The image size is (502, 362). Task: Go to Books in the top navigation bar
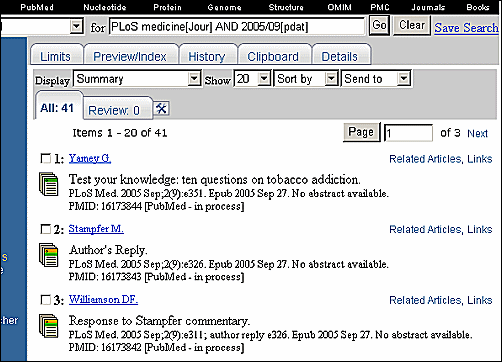tap(478, 7)
